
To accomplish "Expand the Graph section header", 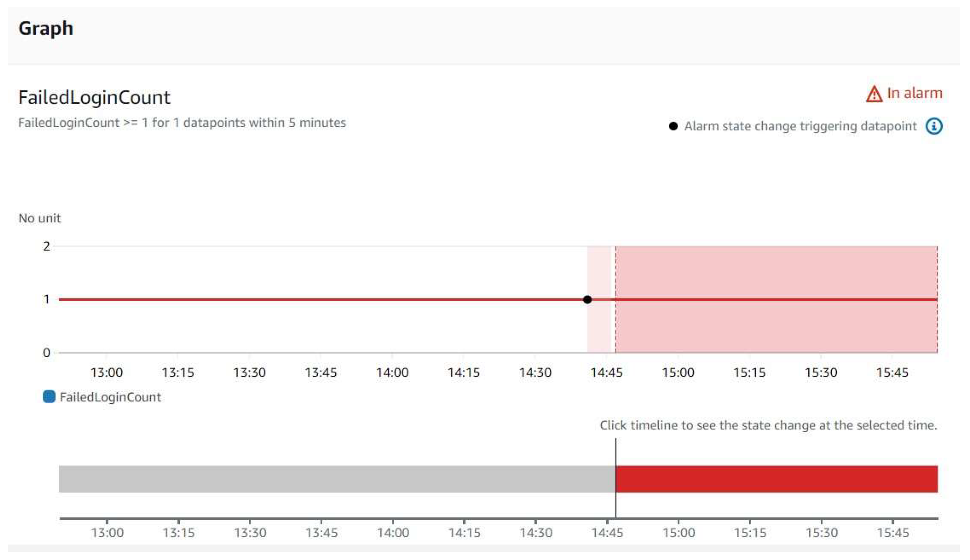I will tap(46, 28).
